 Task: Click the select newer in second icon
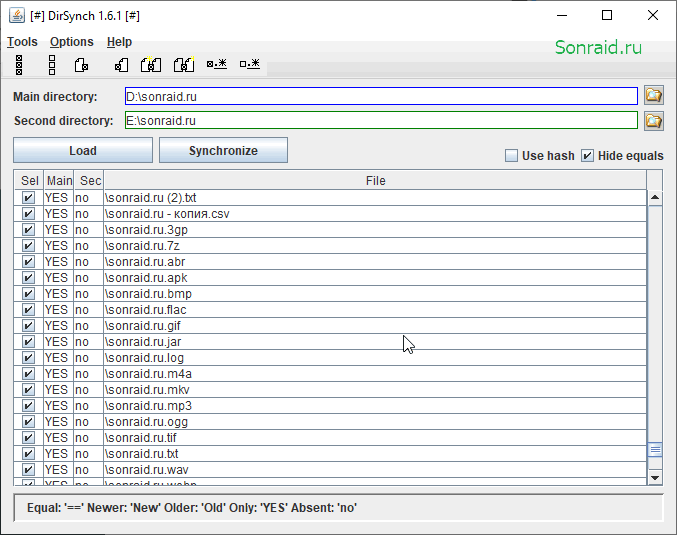click(x=184, y=65)
